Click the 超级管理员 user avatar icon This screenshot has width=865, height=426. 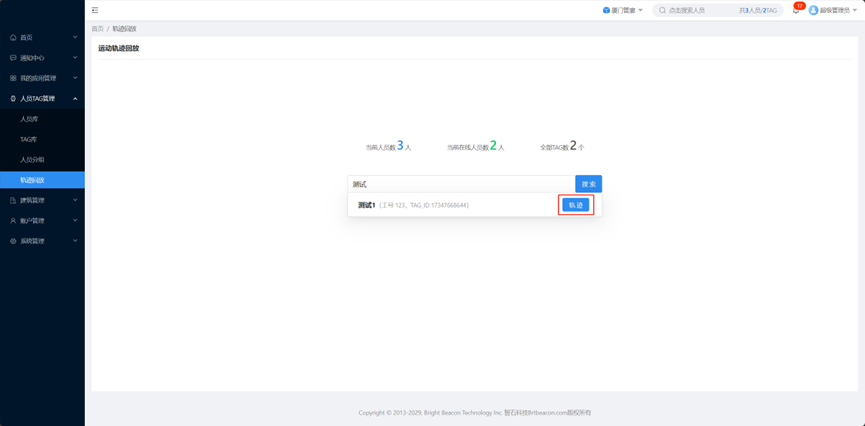pos(813,10)
